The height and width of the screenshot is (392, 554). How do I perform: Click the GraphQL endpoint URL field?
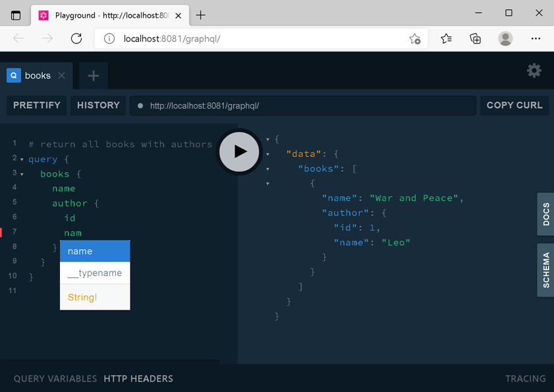pos(303,105)
